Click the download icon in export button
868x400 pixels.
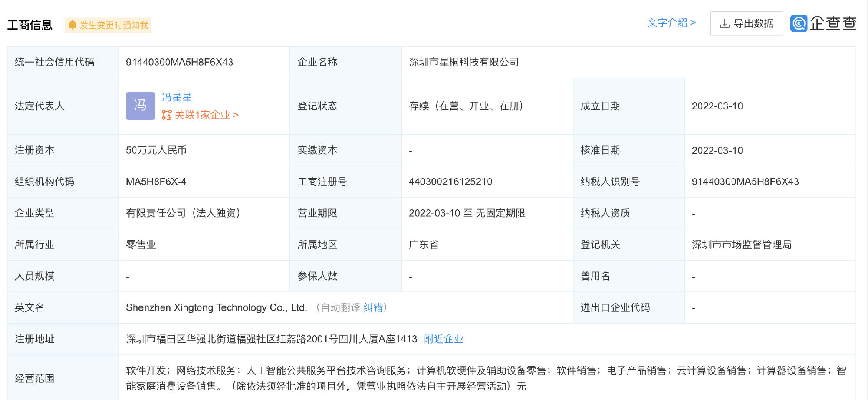point(724,23)
